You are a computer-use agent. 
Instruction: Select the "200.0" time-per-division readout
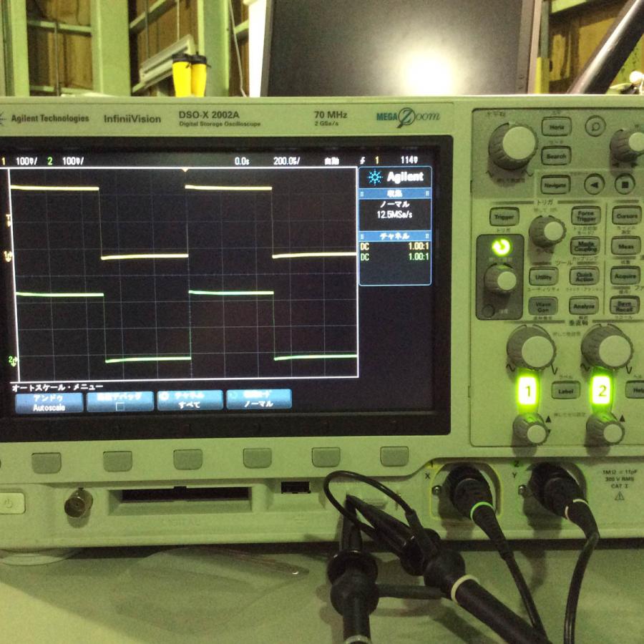tap(287, 160)
